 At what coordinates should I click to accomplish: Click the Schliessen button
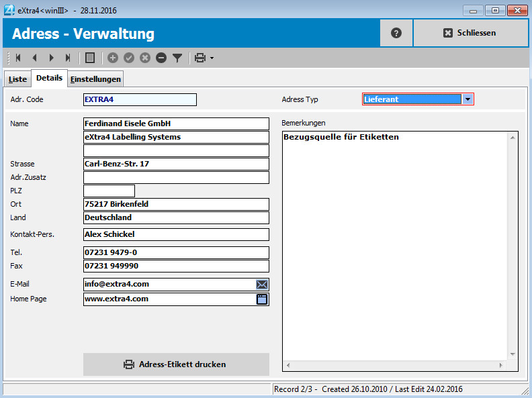coord(470,33)
